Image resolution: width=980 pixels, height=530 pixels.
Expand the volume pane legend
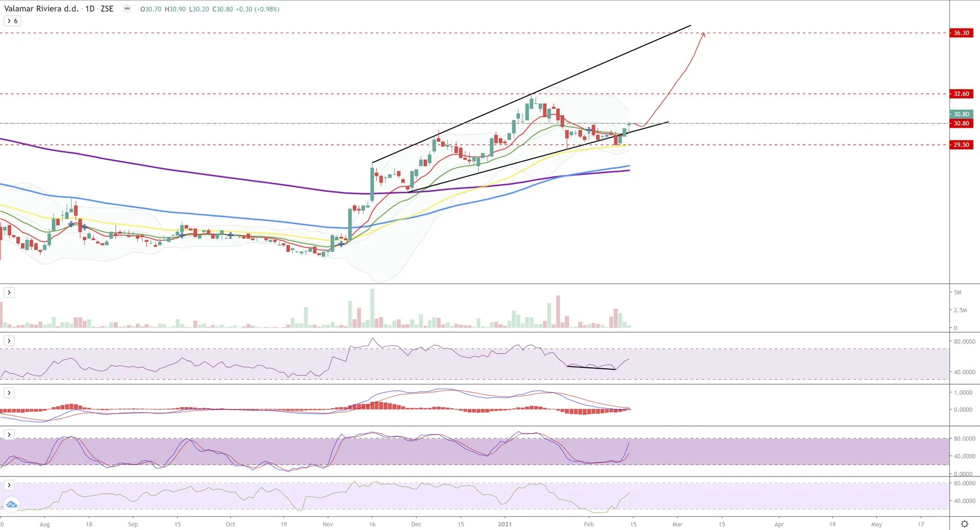point(9,292)
